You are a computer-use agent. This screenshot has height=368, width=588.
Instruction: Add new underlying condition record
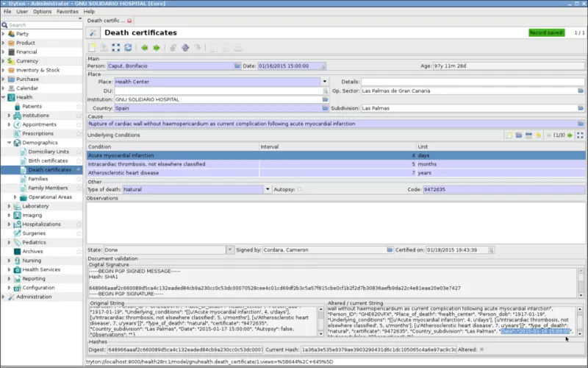coord(509,135)
